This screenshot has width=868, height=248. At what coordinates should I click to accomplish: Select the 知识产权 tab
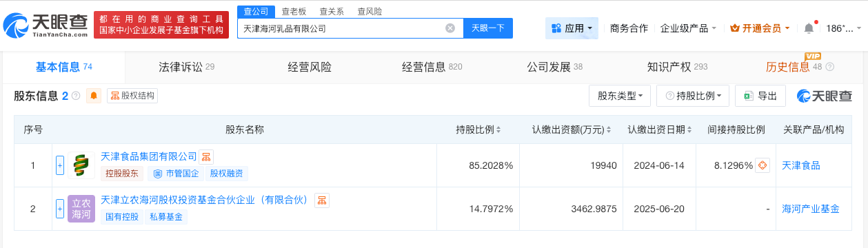pos(677,67)
